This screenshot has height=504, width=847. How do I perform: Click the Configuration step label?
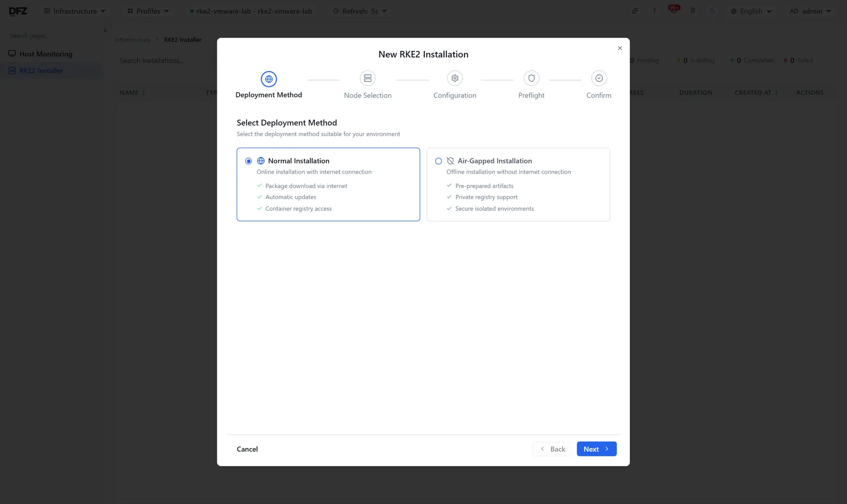(x=455, y=95)
